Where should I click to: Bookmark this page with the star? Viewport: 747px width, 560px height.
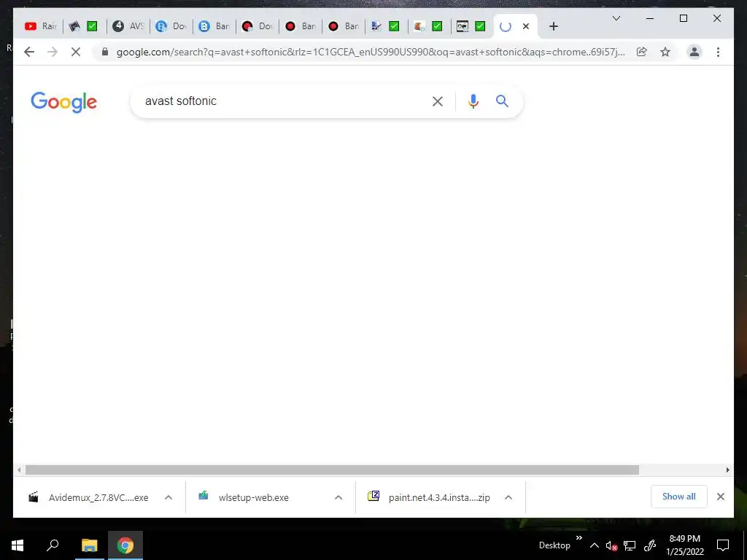[x=665, y=52]
